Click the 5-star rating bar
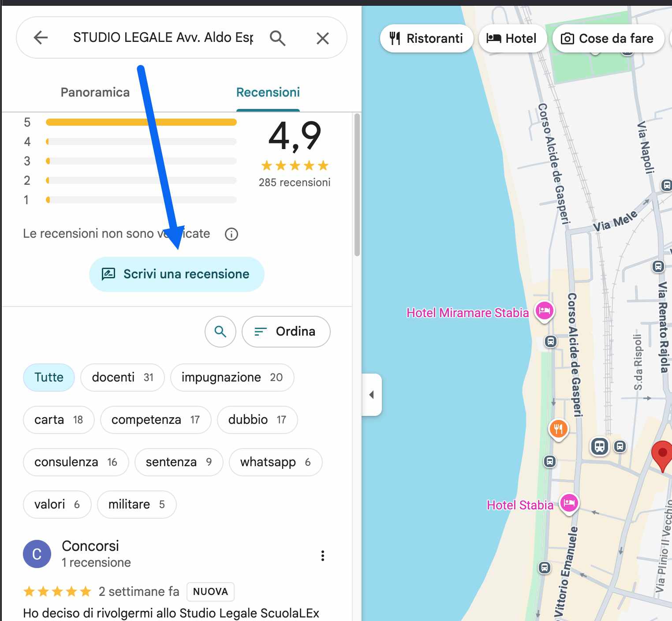 click(x=141, y=122)
